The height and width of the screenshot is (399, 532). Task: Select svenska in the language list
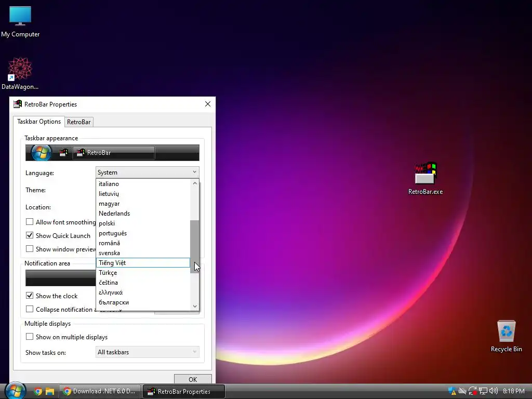(143, 253)
